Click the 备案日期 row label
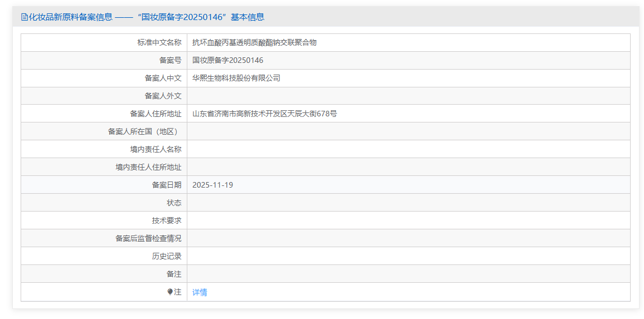This screenshot has width=644, height=319. (x=166, y=185)
